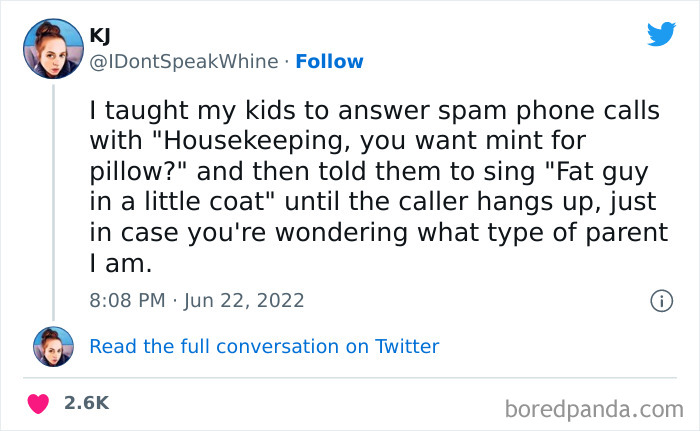This screenshot has height=431, width=700.
Task: View the 2.6K likes count
Action: (86, 403)
